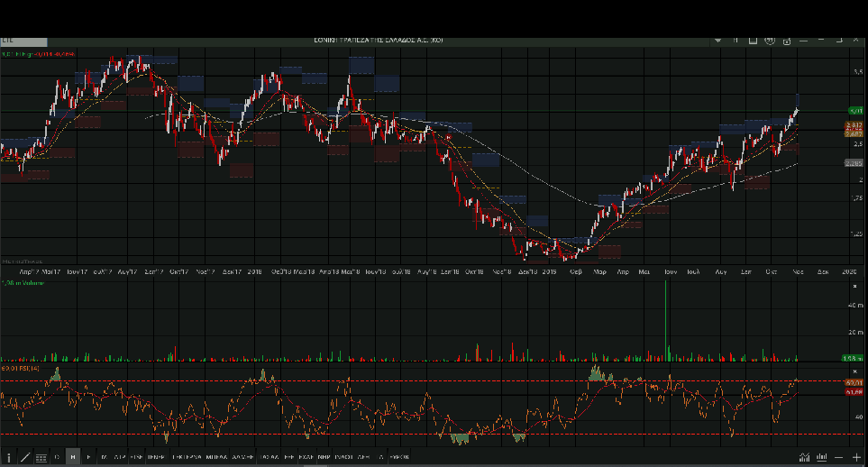Select the highlighted H timeframe button

coord(73,458)
